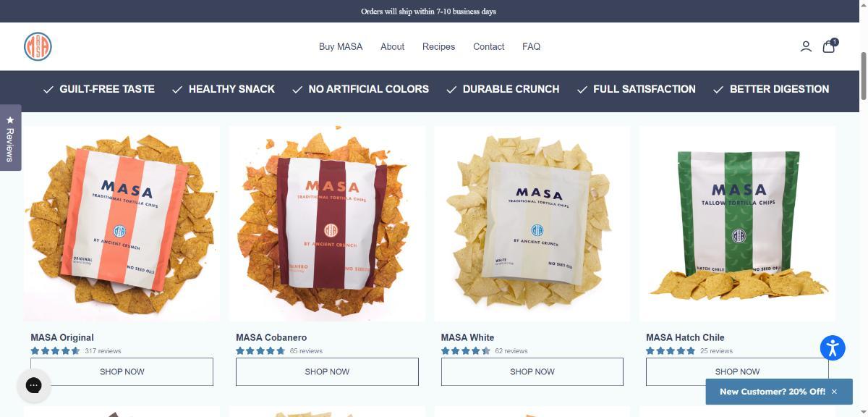Shop now for MASA Cobanero

(x=327, y=371)
